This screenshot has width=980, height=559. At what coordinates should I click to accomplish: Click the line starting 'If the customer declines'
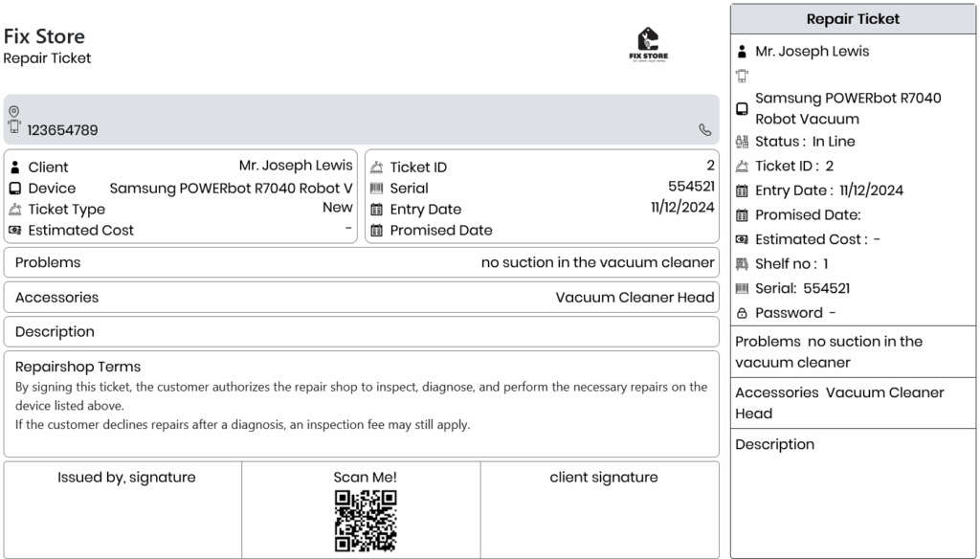pyautogui.click(x=242, y=425)
